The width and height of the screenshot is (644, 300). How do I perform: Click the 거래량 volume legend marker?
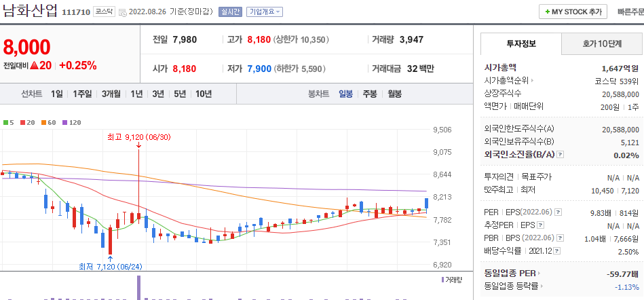point(451,280)
